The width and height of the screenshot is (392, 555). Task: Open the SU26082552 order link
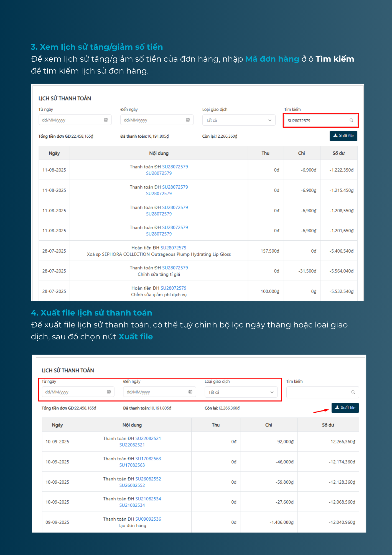click(x=148, y=479)
